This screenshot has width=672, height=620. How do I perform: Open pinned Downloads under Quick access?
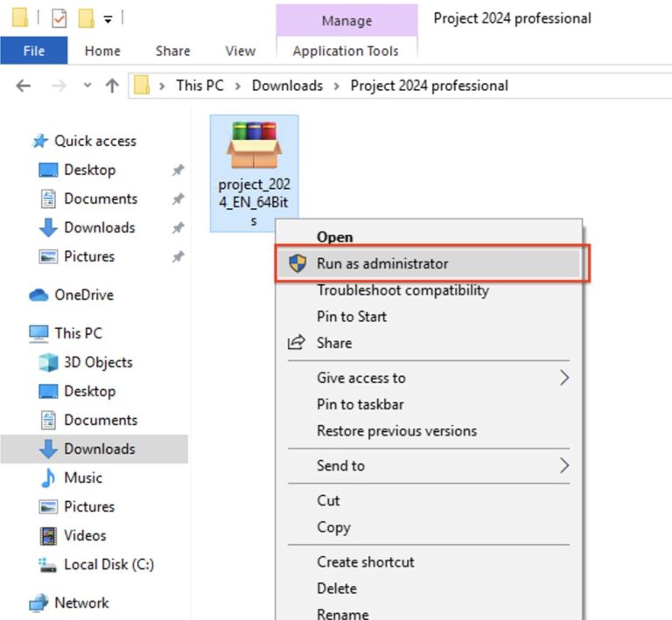pyautogui.click(x=100, y=227)
